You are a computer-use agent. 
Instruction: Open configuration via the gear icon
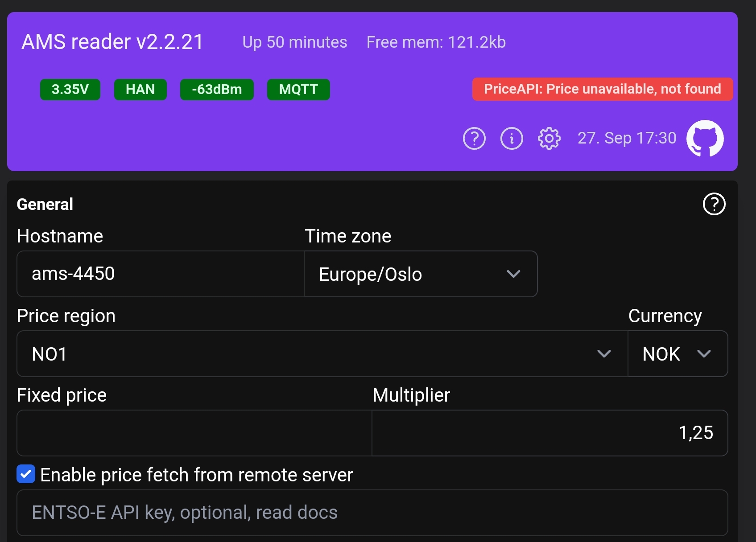[549, 138]
